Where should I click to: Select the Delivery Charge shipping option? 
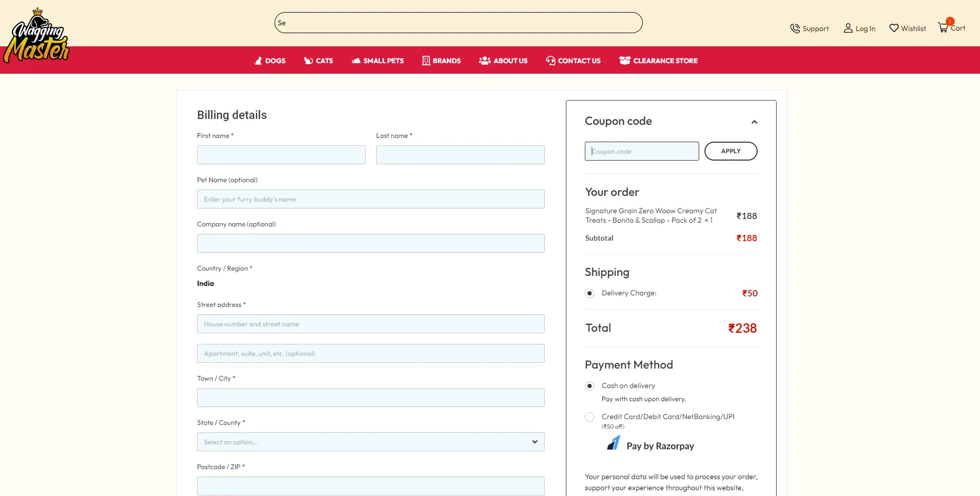[x=590, y=293]
